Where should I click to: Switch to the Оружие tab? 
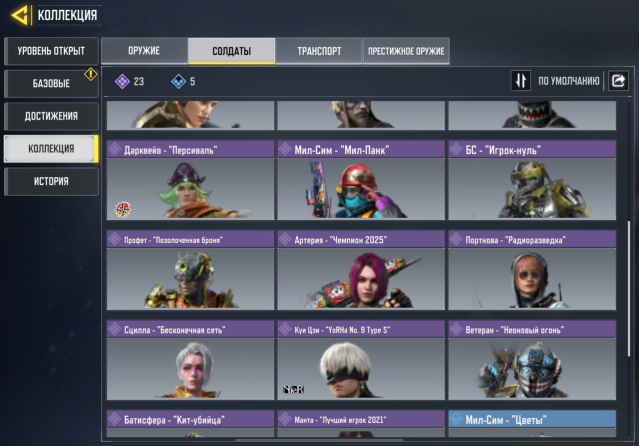pyautogui.click(x=144, y=51)
